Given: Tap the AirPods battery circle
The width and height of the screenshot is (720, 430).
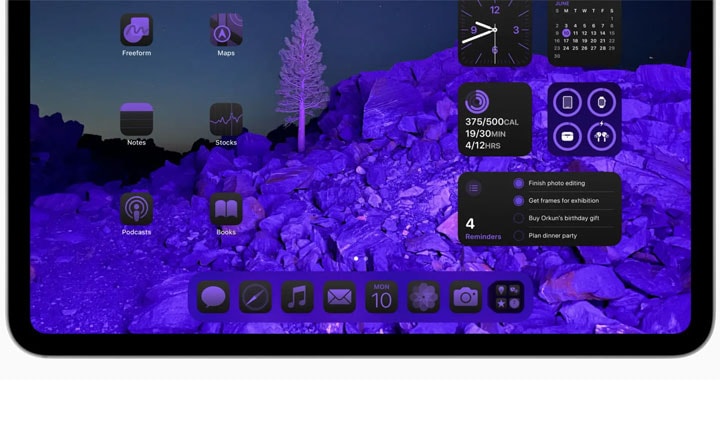Looking at the screenshot, I should (x=602, y=136).
